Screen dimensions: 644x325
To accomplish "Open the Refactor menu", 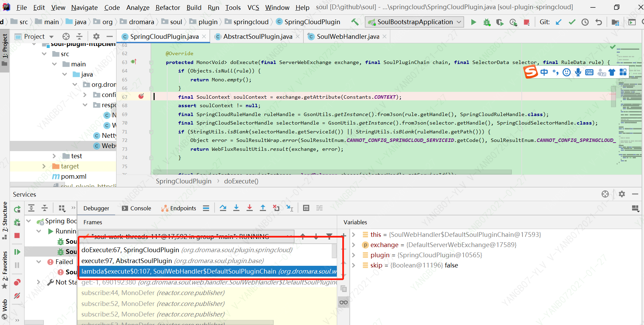I will [x=168, y=7].
